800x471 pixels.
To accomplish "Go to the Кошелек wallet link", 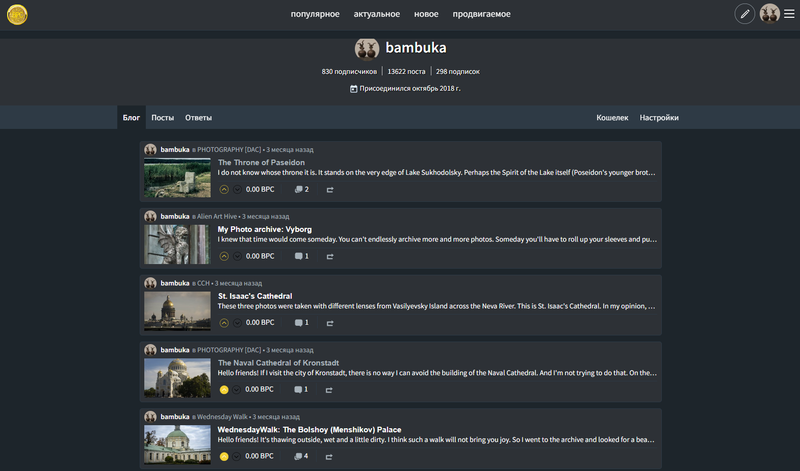I will [x=612, y=118].
